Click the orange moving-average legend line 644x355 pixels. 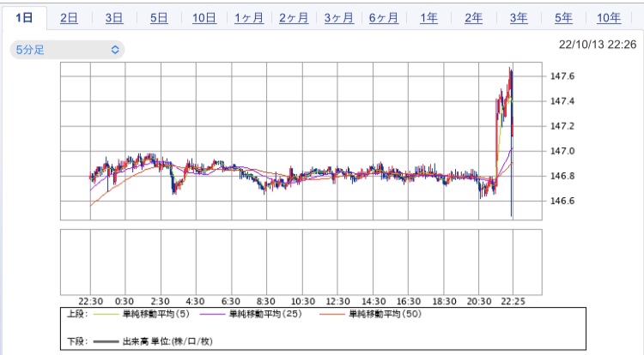coord(331,315)
